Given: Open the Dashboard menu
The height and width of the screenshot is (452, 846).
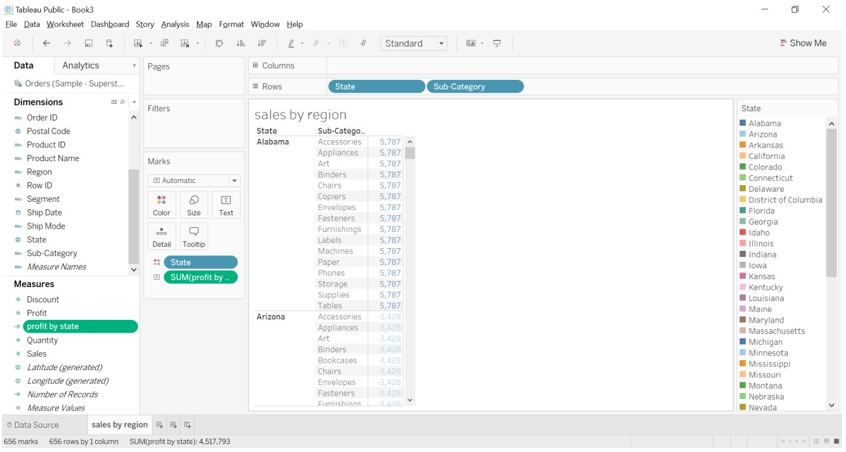Looking at the screenshot, I should click(110, 24).
